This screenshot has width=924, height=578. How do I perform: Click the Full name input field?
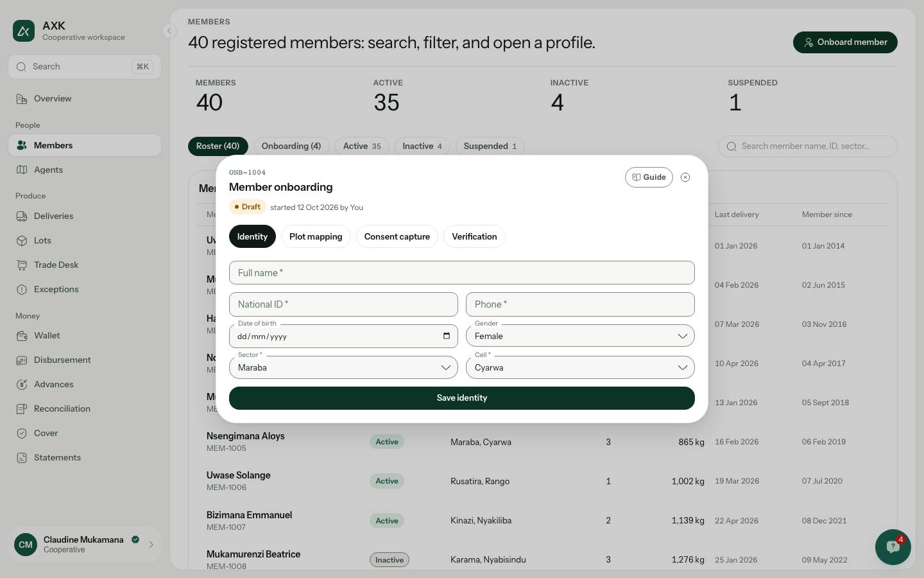pyautogui.click(x=462, y=273)
